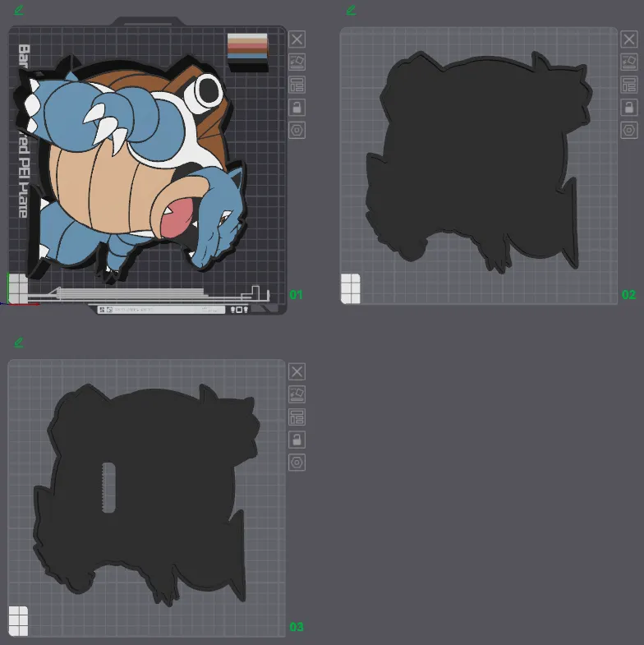This screenshot has width=644, height=645.
Task: Arrange objects on plate 01
Action: click(297, 85)
